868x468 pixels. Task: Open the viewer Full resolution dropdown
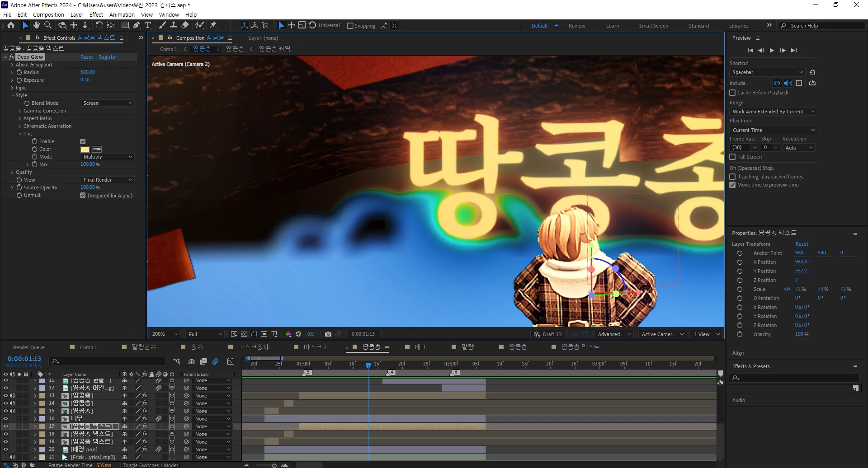pos(205,334)
